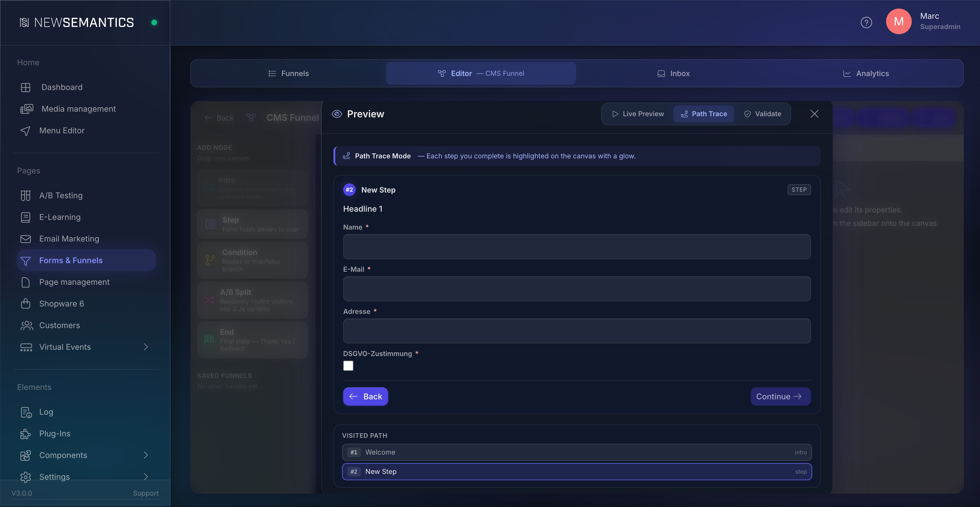Tick the DSGVO-Zustimmung checkbox

coord(348,366)
